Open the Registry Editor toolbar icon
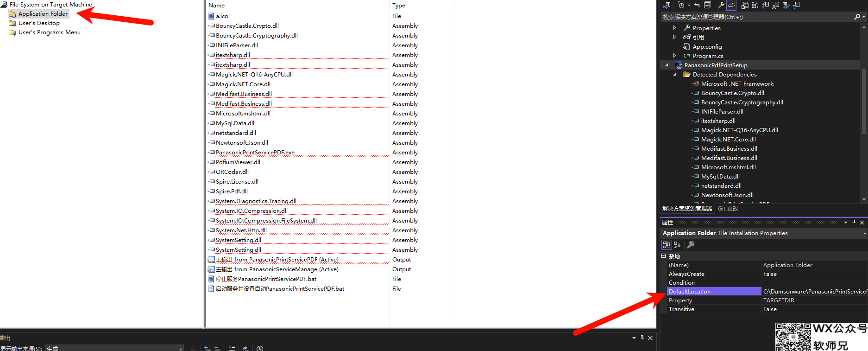The width and height of the screenshot is (868, 351). (x=755, y=5)
